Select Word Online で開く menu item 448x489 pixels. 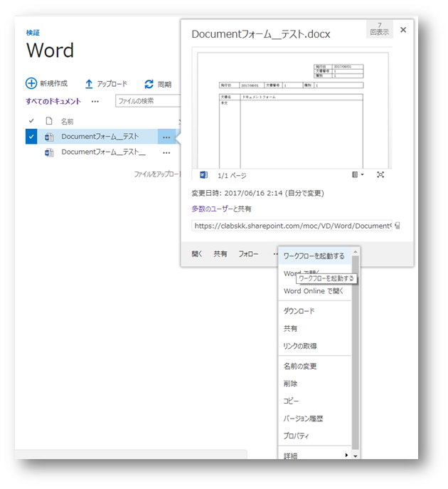314,291
